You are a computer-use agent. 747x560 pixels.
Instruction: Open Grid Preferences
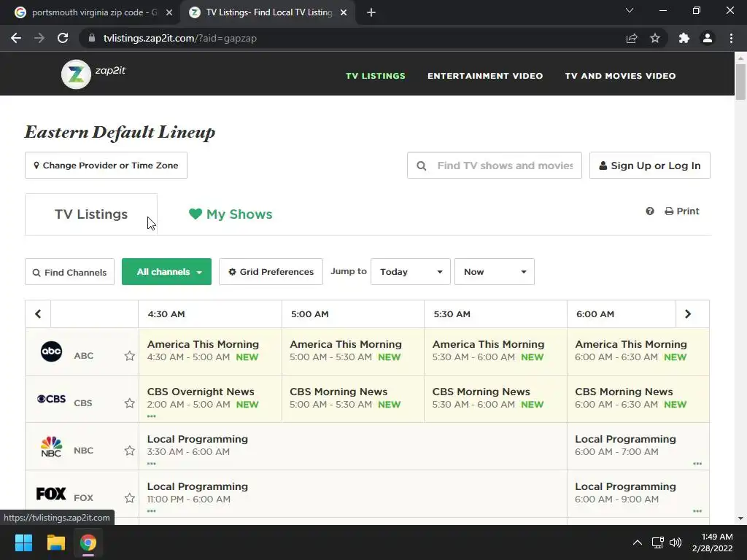tap(271, 272)
